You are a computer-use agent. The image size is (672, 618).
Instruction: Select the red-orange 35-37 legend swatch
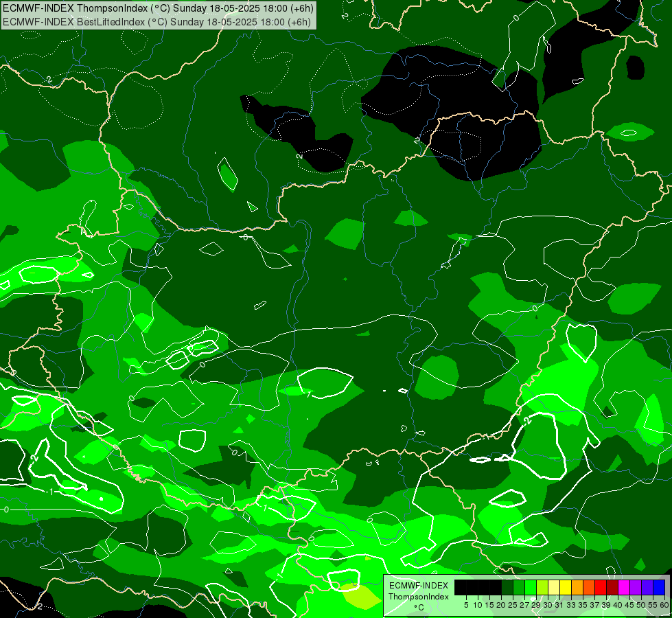coord(589,587)
